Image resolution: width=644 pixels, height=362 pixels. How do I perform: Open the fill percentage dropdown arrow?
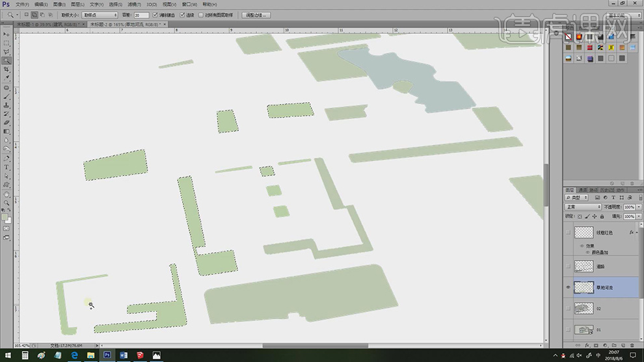point(639,216)
